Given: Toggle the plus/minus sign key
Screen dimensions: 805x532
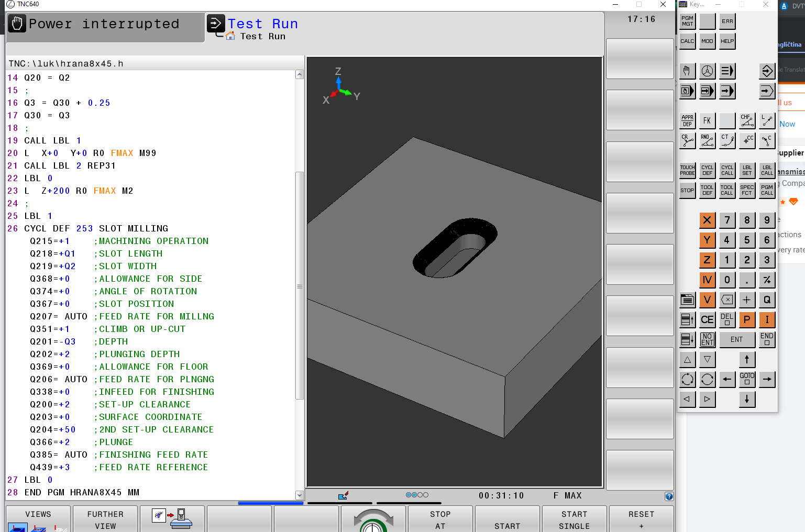Looking at the screenshot, I should click(767, 280).
